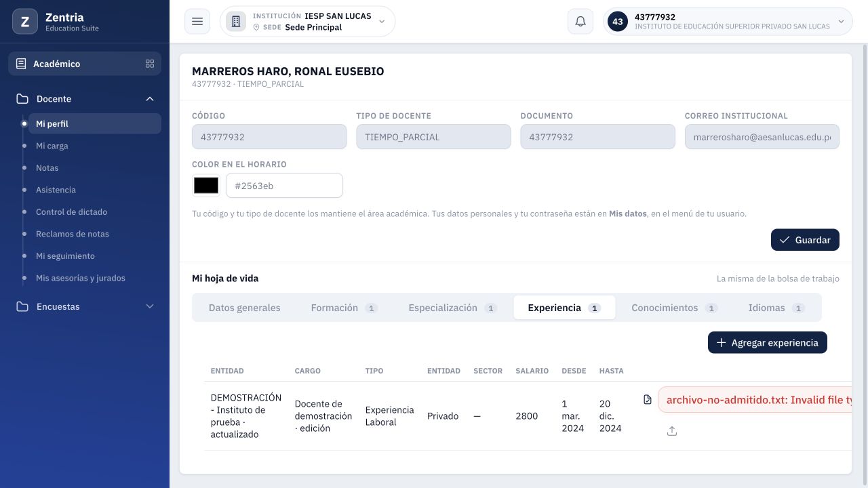
Task: Click the 20 dic. 2024 date
Action: (610, 416)
